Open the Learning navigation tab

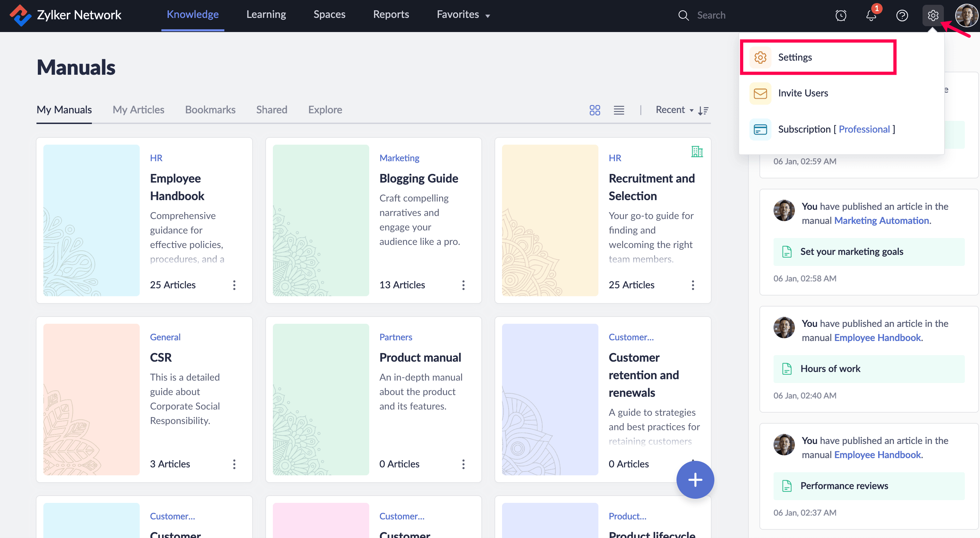click(266, 15)
